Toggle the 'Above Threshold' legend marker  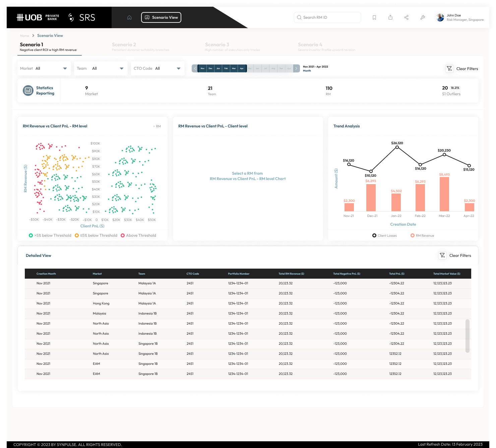(123, 235)
